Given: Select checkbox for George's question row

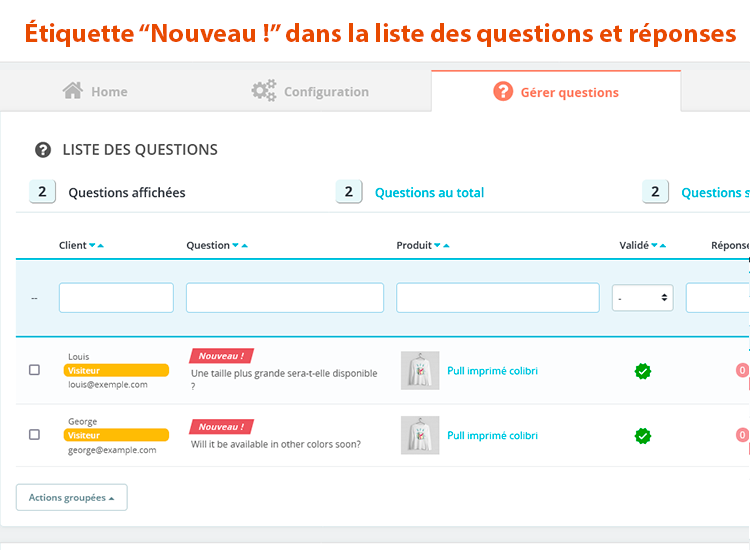Looking at the screenshot, I should click(34, 435).
